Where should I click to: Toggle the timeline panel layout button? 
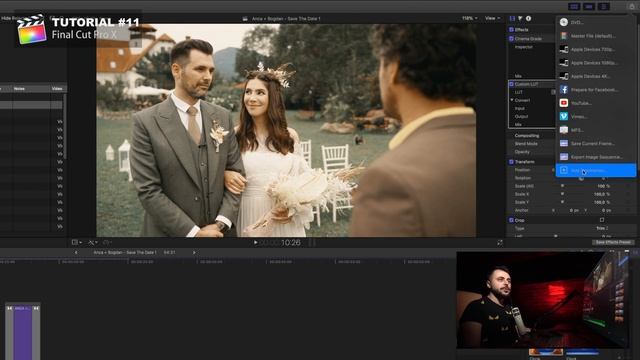pyautogui.click(x=589, y=7)
